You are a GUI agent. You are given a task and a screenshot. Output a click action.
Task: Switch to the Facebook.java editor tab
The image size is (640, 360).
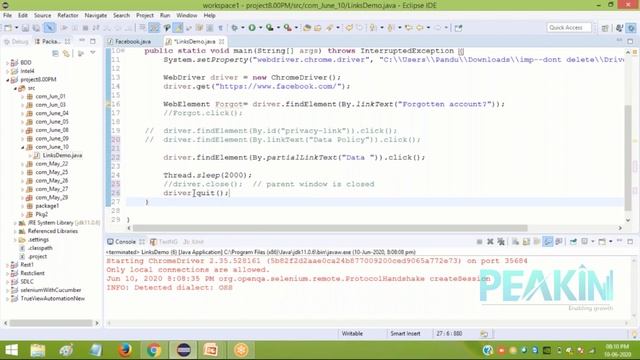(x=130, y=42)
